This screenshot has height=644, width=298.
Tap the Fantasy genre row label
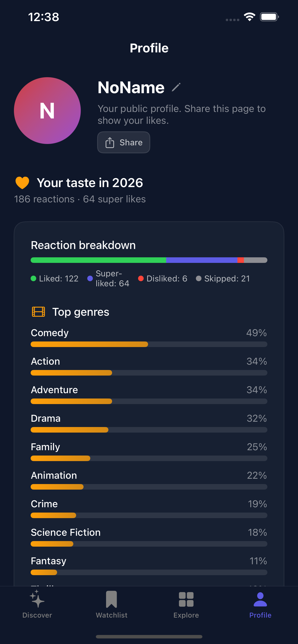[49, 561]
